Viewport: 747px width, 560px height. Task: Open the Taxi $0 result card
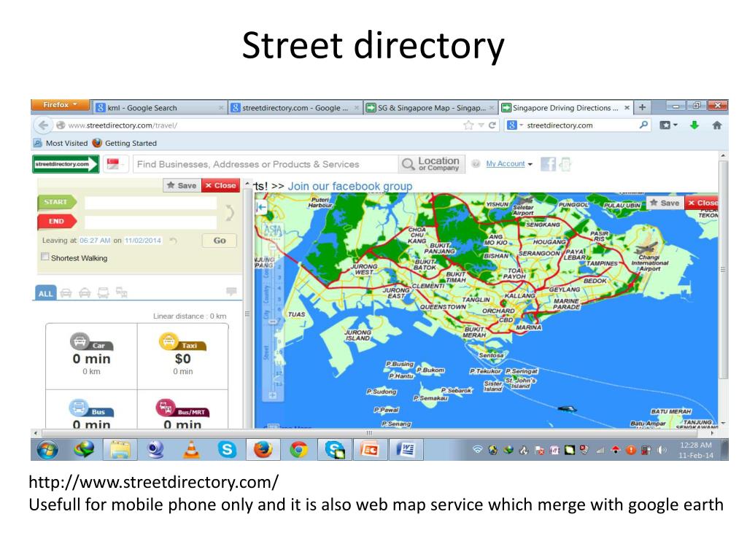point(183,356)
